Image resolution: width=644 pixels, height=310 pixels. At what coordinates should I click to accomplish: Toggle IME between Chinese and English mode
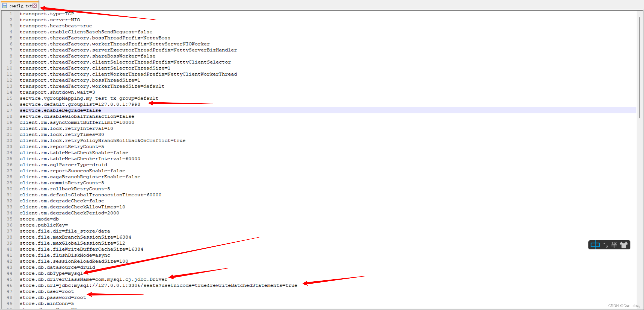(595, 245)
